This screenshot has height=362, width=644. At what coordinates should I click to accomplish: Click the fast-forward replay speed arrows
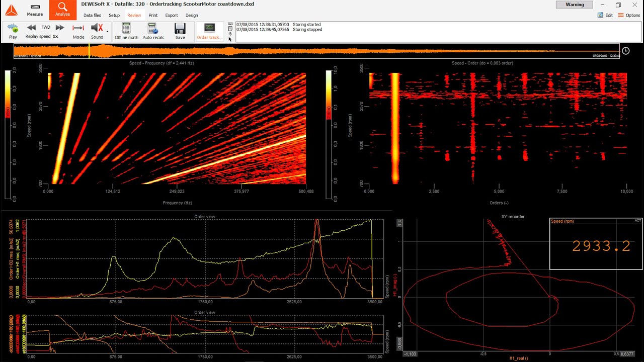(x=60, y=28)
